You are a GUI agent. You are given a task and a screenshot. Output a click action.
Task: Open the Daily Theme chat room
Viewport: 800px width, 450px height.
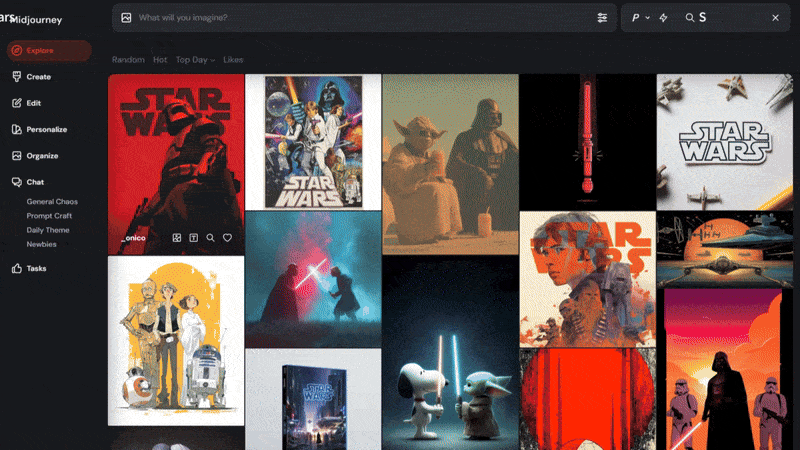coord(48,230)
